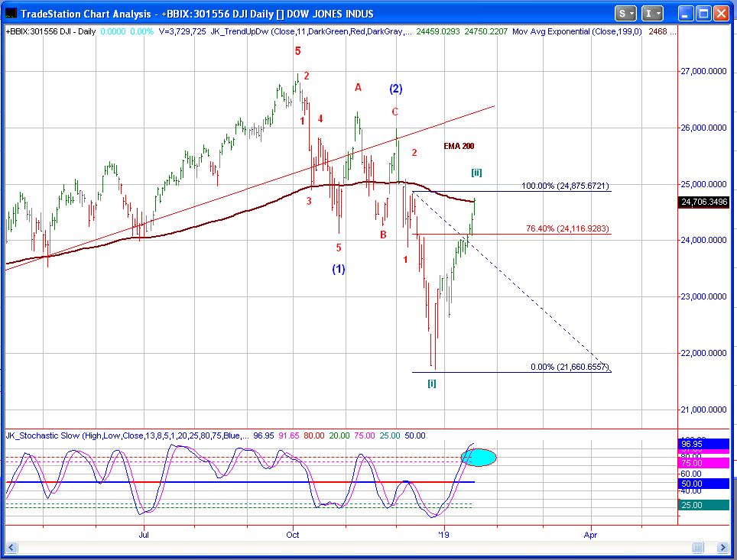
Task: Click the horizontal scrollbar thumb near right end
Action: [698, 547]
